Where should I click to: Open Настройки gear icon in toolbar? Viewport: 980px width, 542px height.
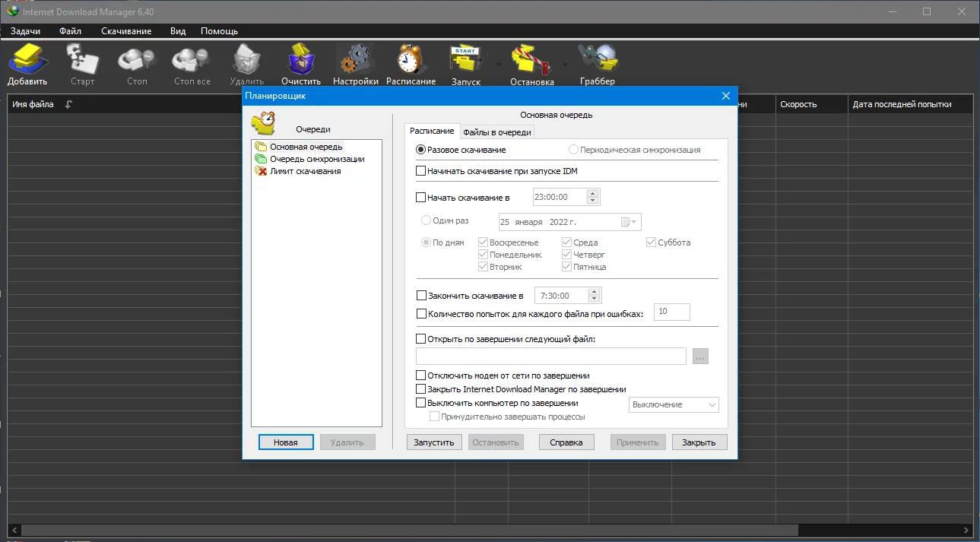click(x=355, y=59)
